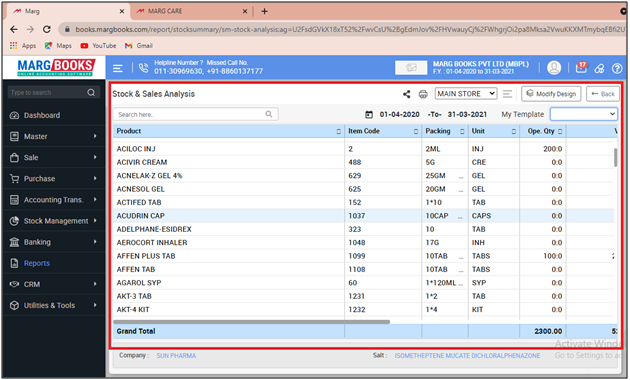Select the AFFEN PLUS TAB row
Image resolution: width=630 pixels, height=380 pixels.
click(x=363, y=256)
